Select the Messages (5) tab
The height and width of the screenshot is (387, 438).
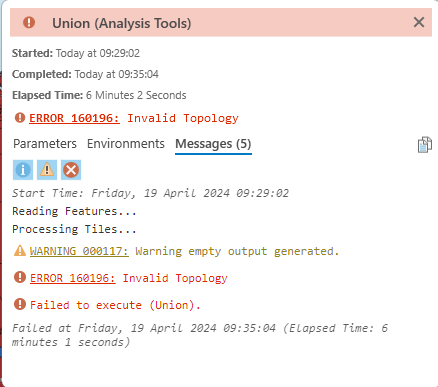213,144
